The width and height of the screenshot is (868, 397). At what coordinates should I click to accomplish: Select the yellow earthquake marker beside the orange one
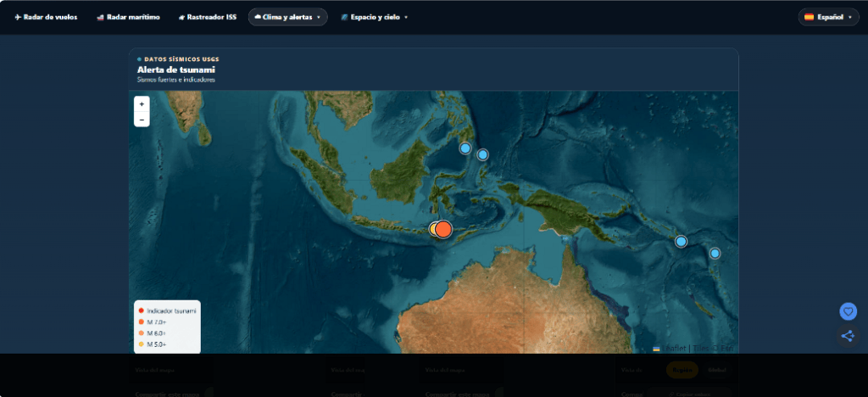pyautogui.click(x=435, y=229)
